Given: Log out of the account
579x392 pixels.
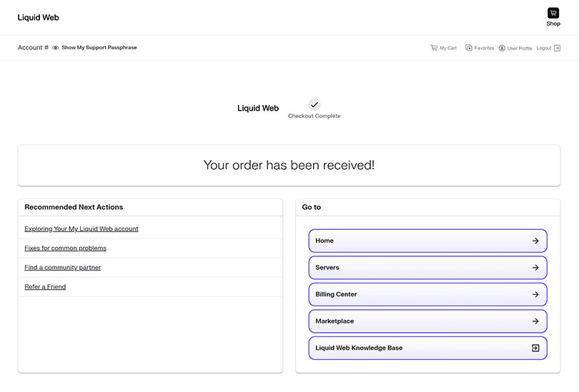Looking at the screenshot, I should tap(548, 48).
